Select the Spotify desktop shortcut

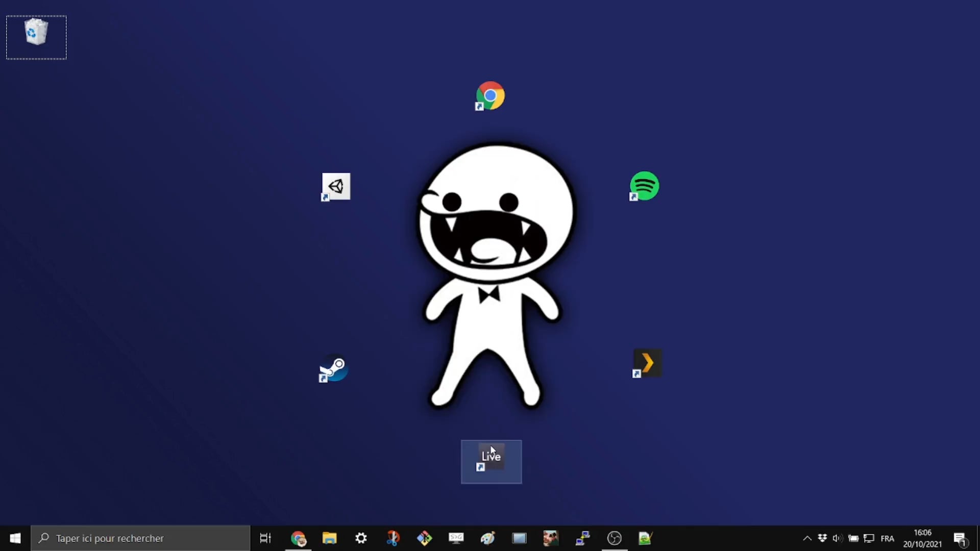click(644, 186)
